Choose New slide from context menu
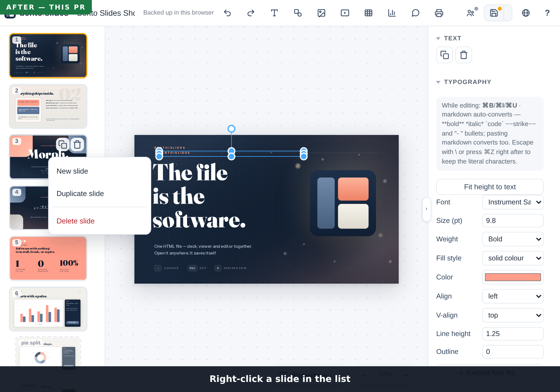 (x=100, y=171)
